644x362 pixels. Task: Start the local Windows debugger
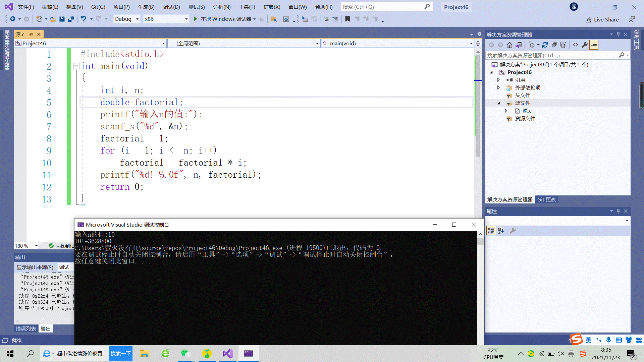pyautogui.click(x=195, y=19)
